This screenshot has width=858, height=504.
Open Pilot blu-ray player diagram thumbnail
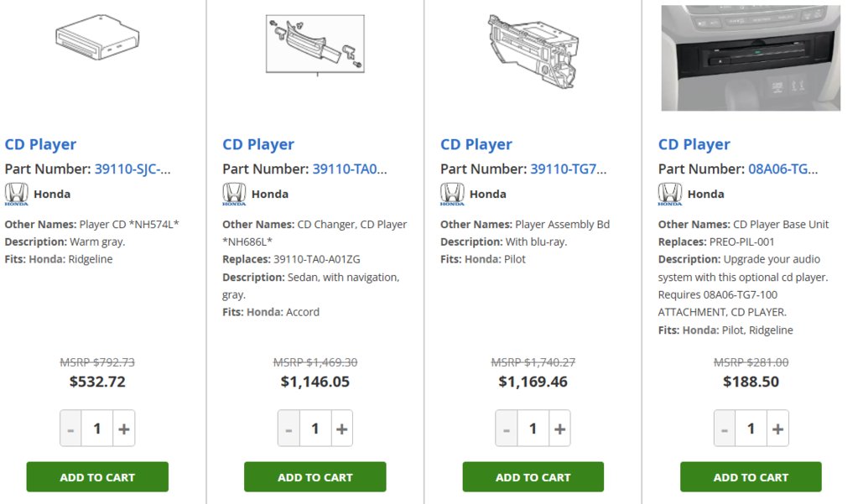(x=533, y=51)
